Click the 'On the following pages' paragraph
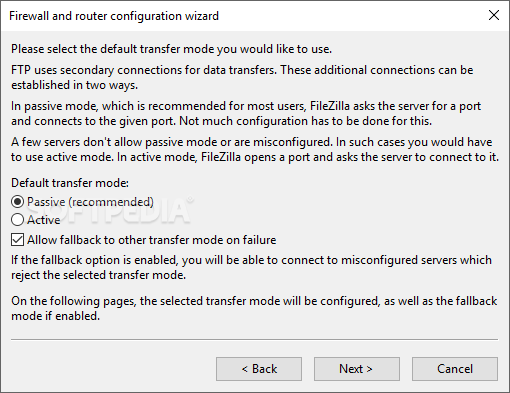The image size is (510, 393). click(254, 308)
